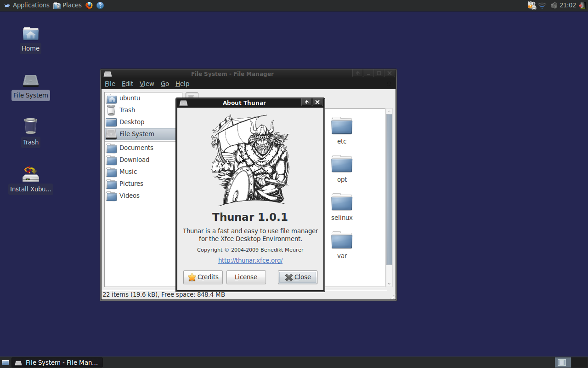Open Download bookmark in sidebar

140,160
